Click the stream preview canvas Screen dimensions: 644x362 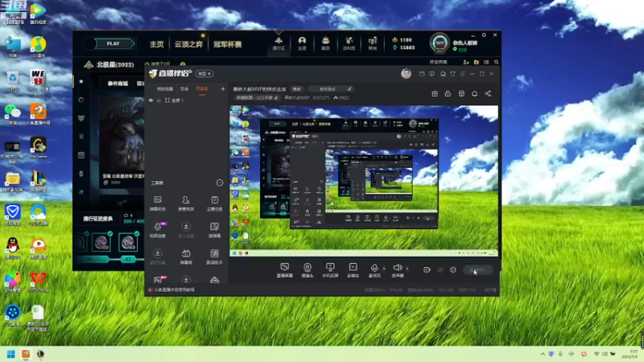coord(364,181)
